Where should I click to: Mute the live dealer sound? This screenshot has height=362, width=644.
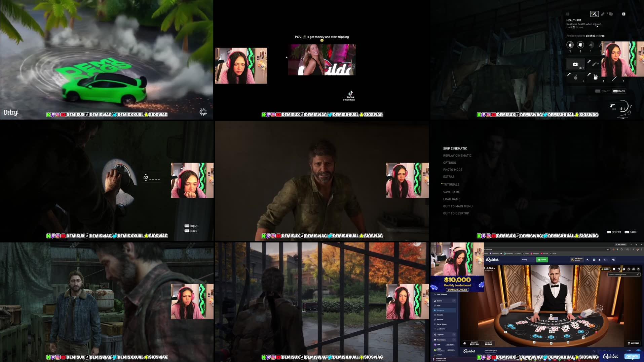(634, 269)
